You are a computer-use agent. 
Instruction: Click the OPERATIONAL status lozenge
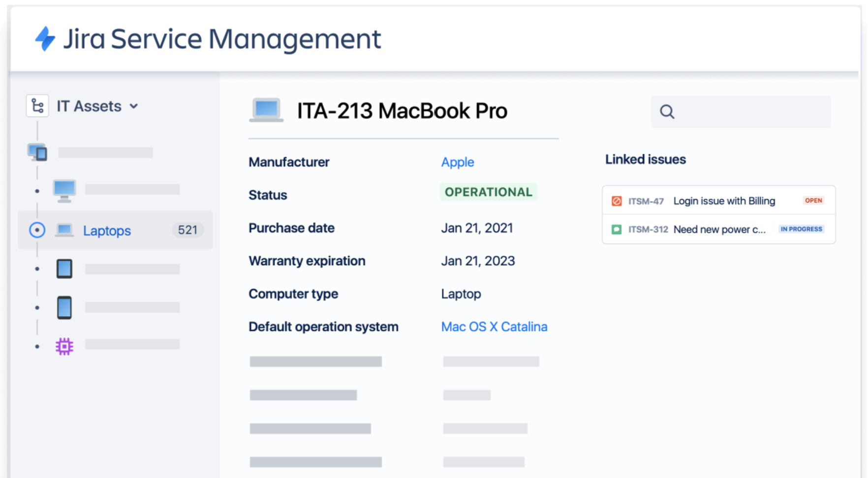489,192
